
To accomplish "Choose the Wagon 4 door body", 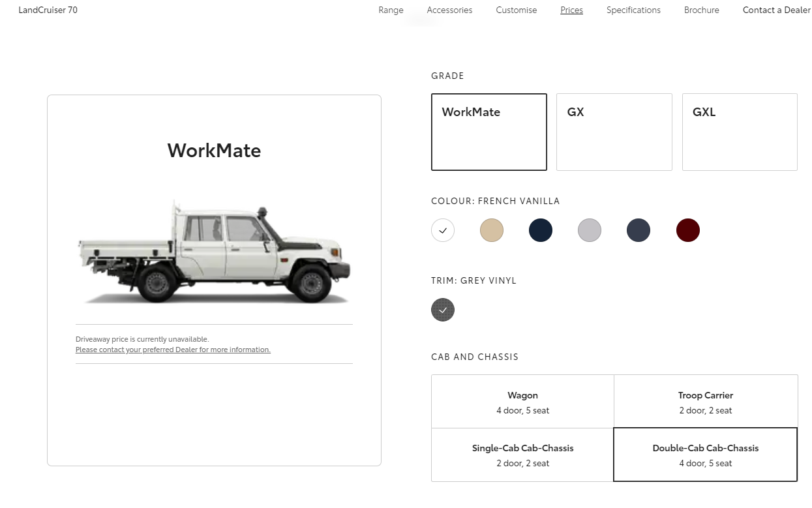I will (x=522, y=402).
